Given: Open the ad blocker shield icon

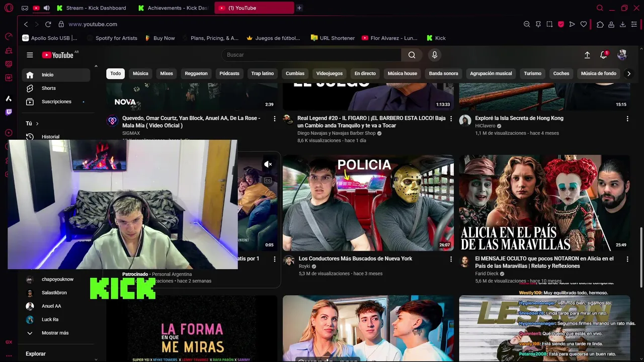Looking at the screenshot, I should [x=560, y=24].
